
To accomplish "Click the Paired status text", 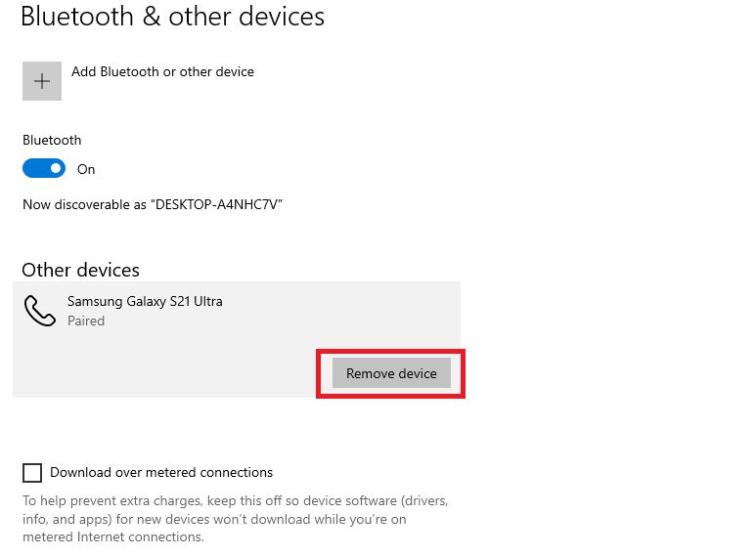I will click(86, 321).
